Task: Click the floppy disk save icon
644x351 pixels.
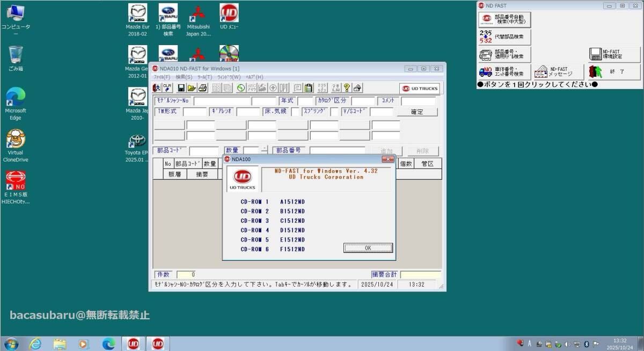Action: [x=180, y=88]
